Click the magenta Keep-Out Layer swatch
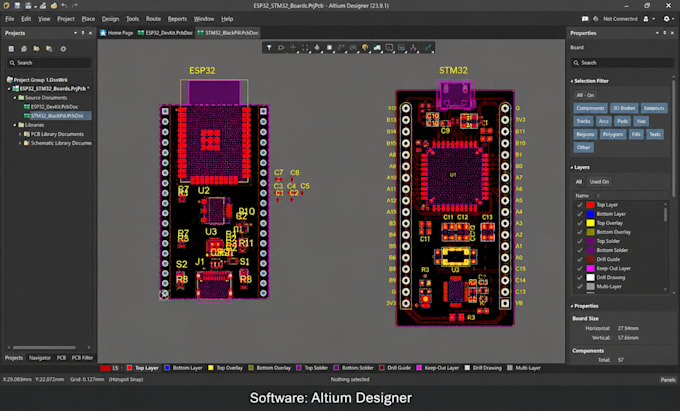The height and width of the screenshot is (411, 680). tap(590, 268)
